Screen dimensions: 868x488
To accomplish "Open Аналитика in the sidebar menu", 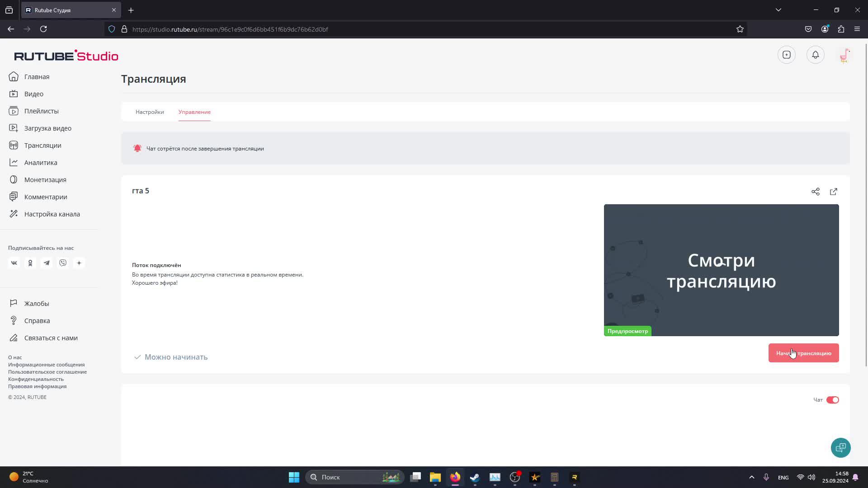I will [41, 163].
